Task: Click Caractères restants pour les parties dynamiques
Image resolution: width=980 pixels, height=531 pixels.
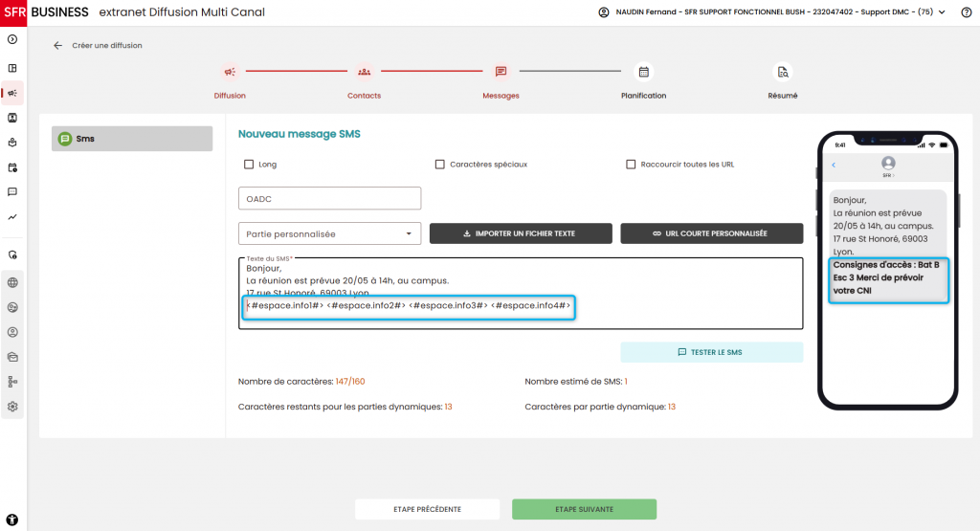Action: (345, 407)
